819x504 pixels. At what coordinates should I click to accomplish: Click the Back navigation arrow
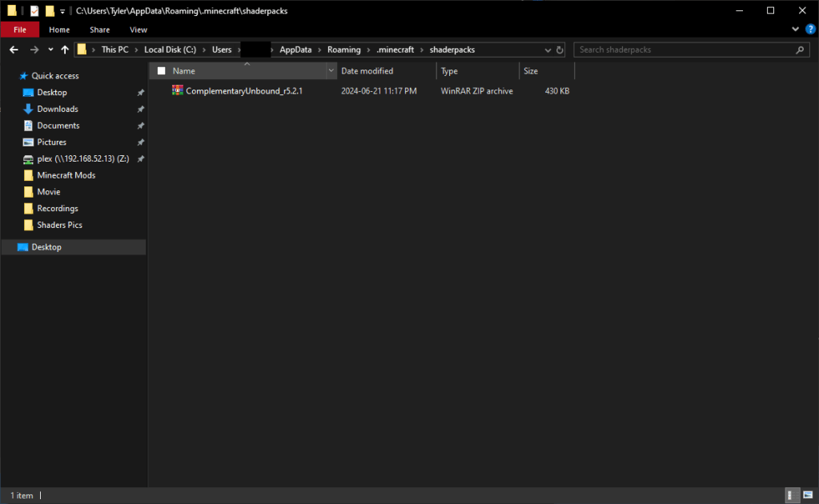(x=14, y=50)
